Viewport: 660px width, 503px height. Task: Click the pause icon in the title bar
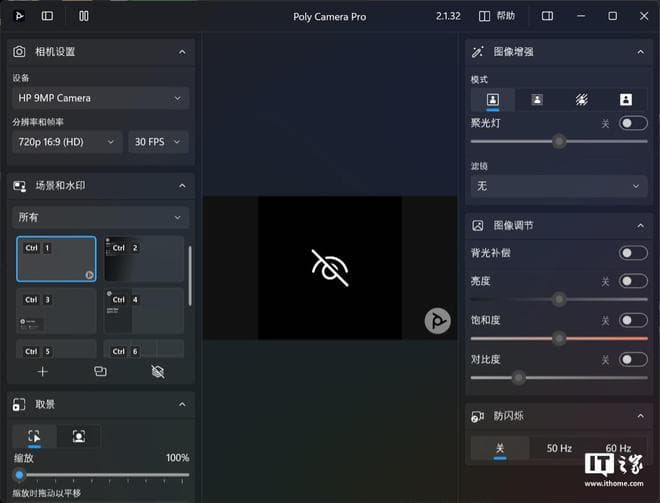[83, 16]
